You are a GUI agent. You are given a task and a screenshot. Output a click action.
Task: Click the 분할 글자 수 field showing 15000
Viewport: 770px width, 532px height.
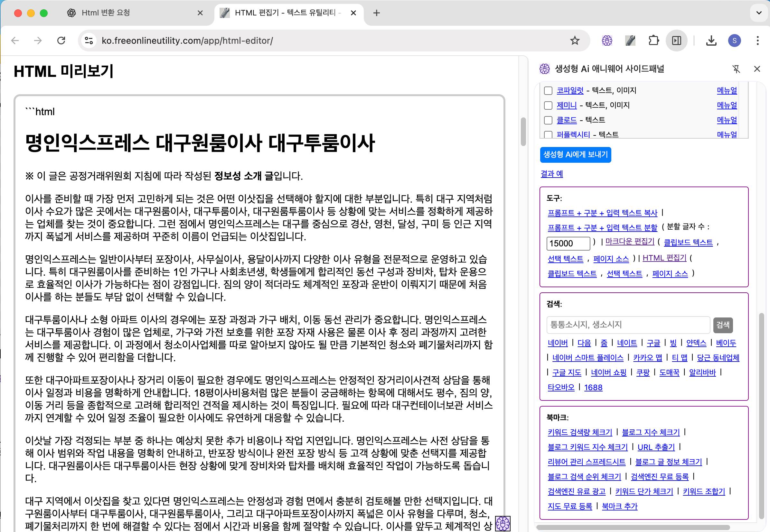(x=568, y=243)
